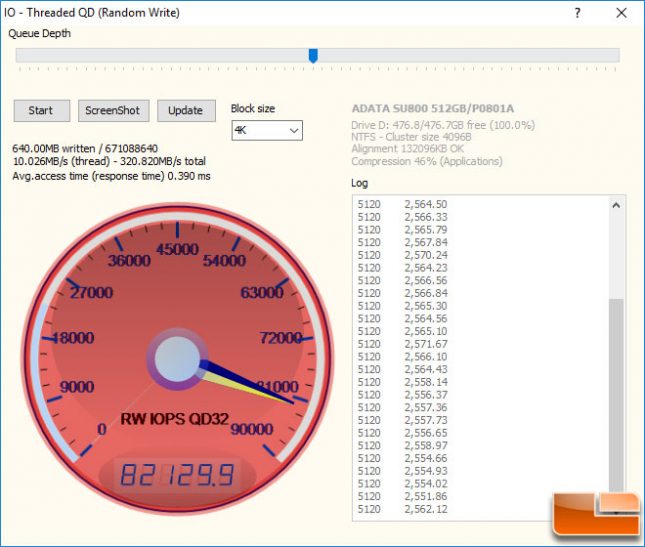The image size is (645, 547).
Task: Open the Block size 4K dropdown
Action: (267, 130)
